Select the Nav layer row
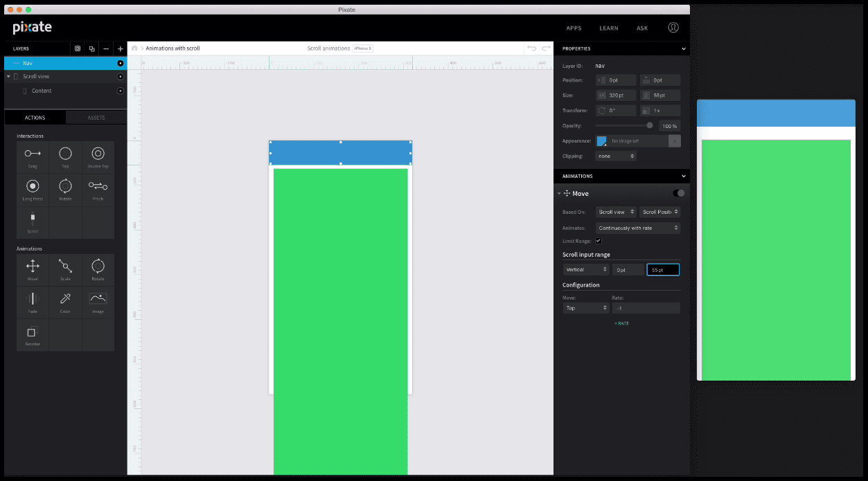This screenshot has height=481, width=868. [66, 63]
